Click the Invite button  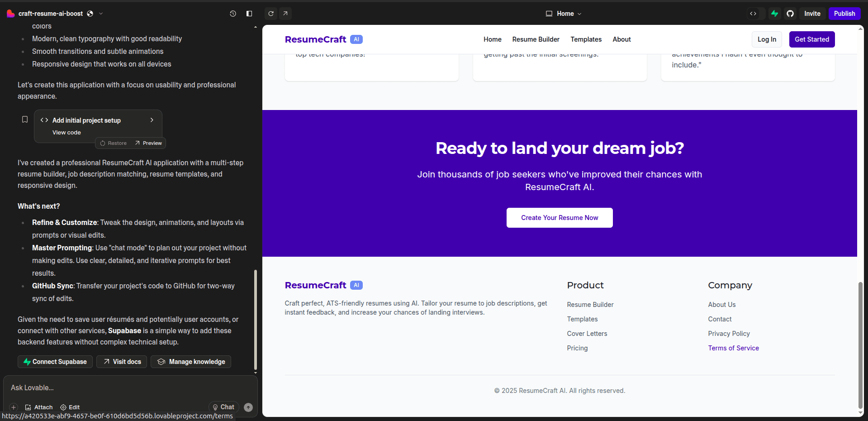(812, 14)
